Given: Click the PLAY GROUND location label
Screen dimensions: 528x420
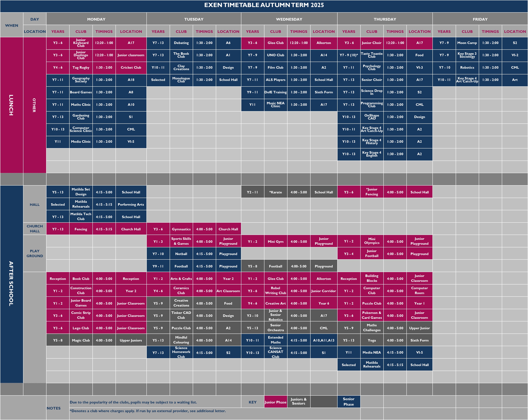Looking at the screenshot, I should click(x=35, y=253).
